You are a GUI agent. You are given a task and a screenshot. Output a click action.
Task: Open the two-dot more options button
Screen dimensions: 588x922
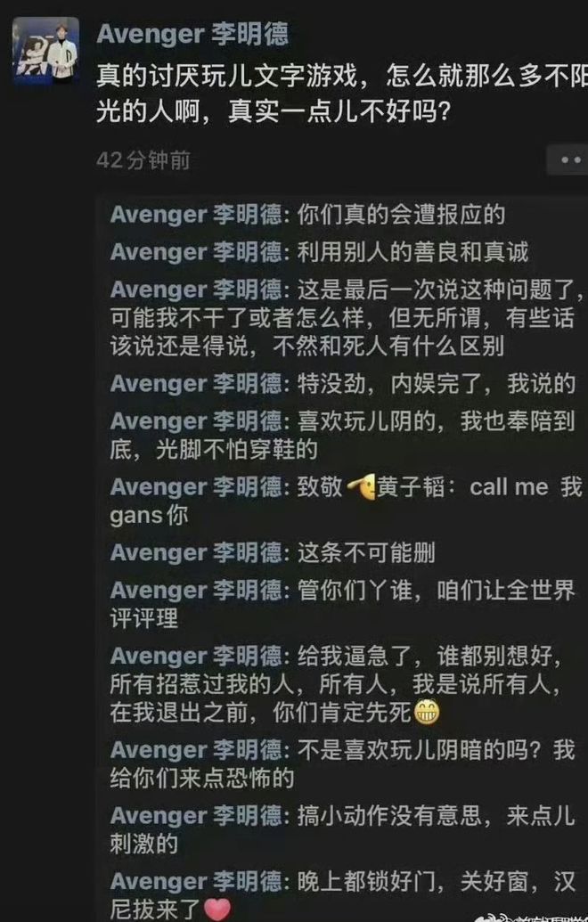568,160
